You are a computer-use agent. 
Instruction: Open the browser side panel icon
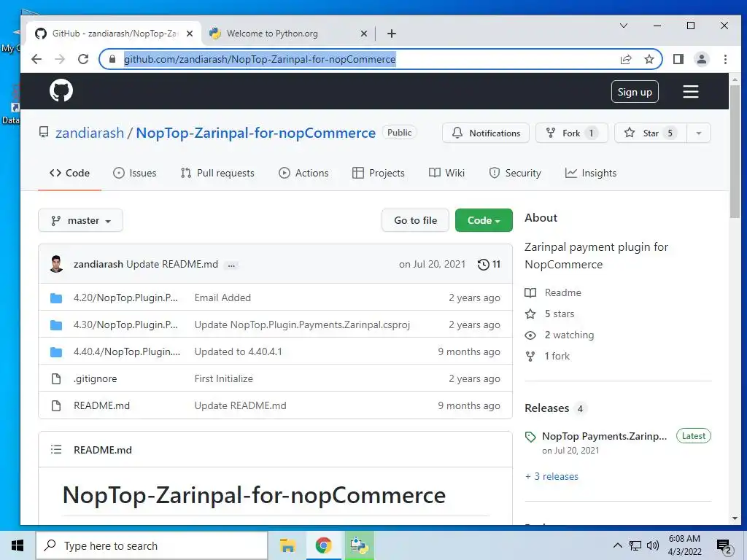click(x=678, y=59)
